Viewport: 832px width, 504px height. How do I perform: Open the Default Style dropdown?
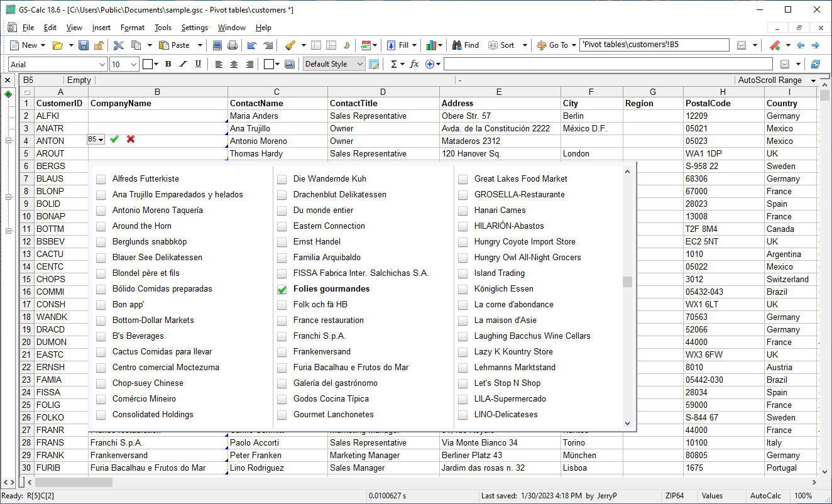(x=359, y=64)
